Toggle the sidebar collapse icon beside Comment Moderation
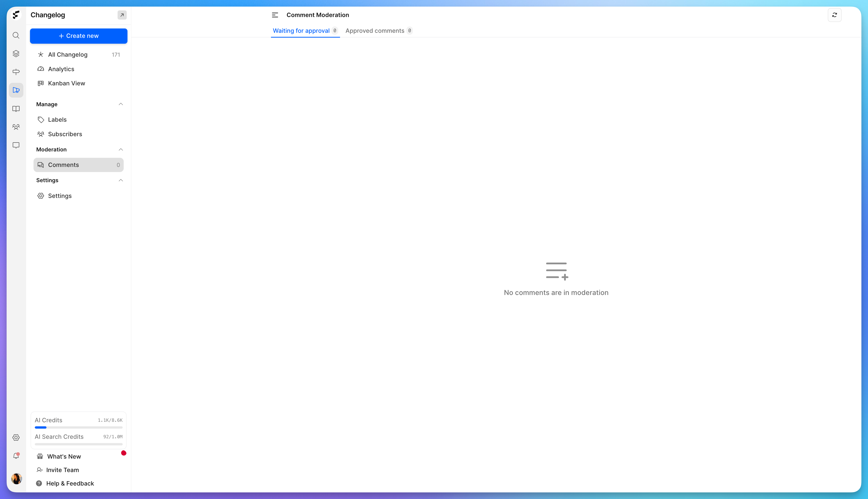Viewport: 868px width, 499px height. tap(275, 15)
